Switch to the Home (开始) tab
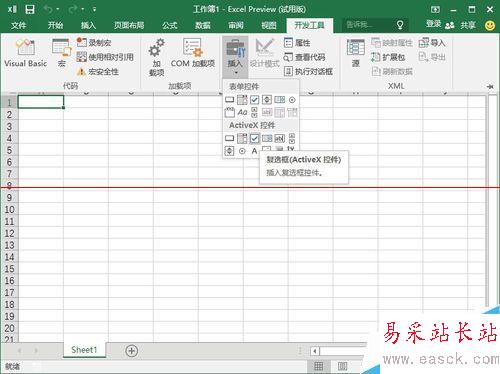 click(55, 25)
